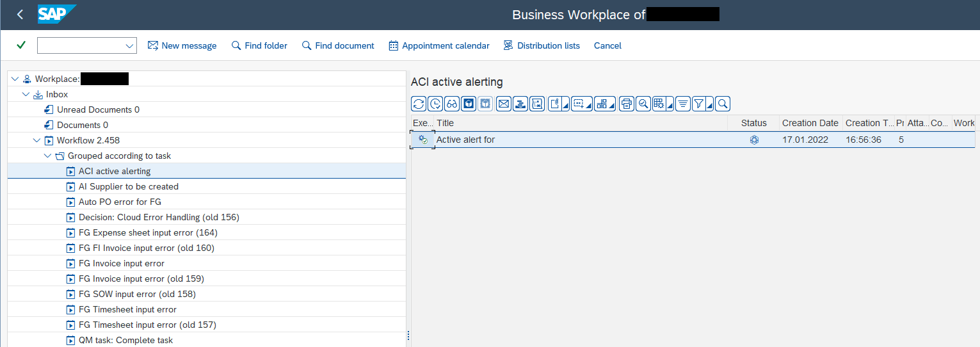Click the dashed selection icon
The height and width of the screenshot is (347, 980).
[x=579, y=104]
